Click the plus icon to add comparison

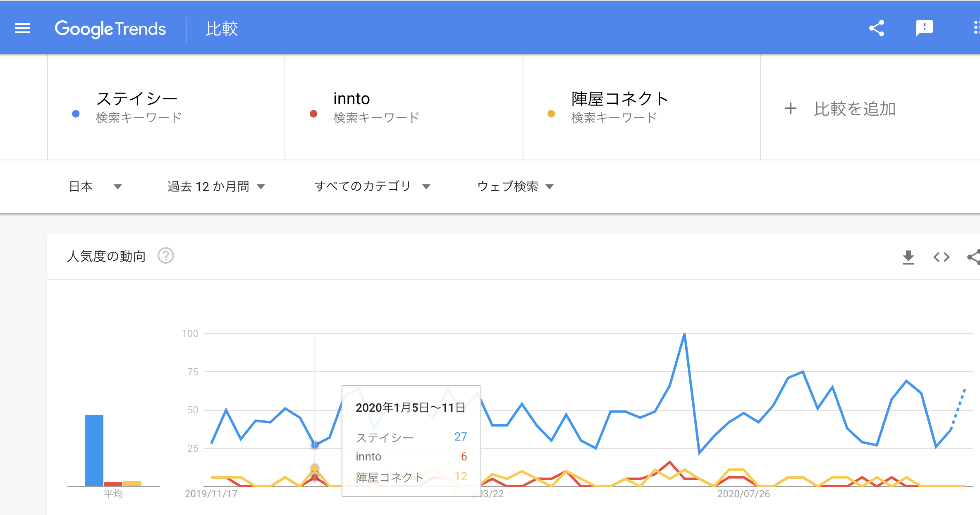click(x=790, y=109)
